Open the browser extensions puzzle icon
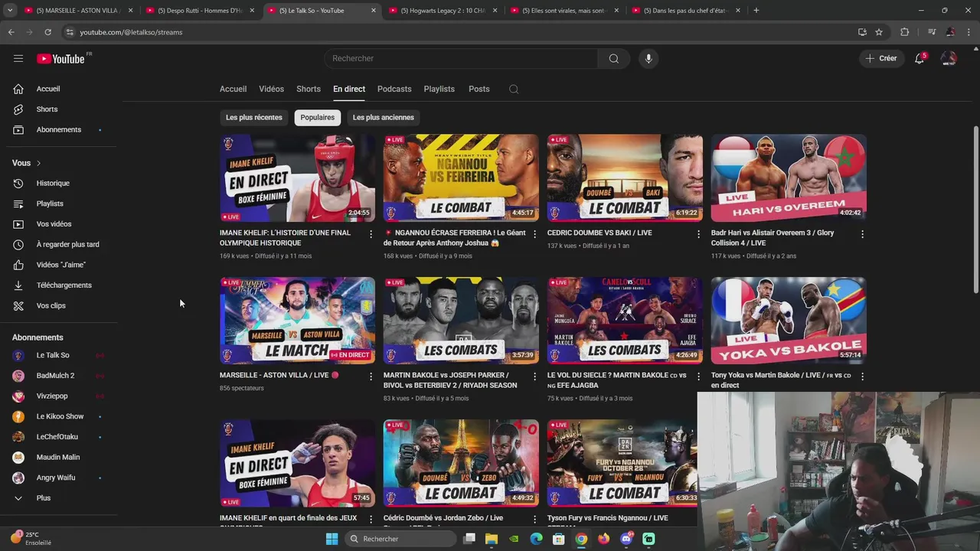Screen dimensions: 980x551 point(905,32)
